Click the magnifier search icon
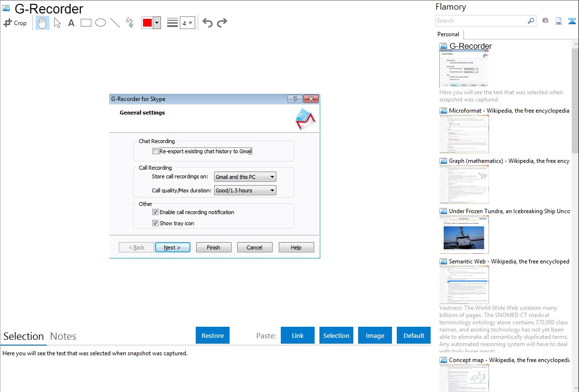 point(531,21)
